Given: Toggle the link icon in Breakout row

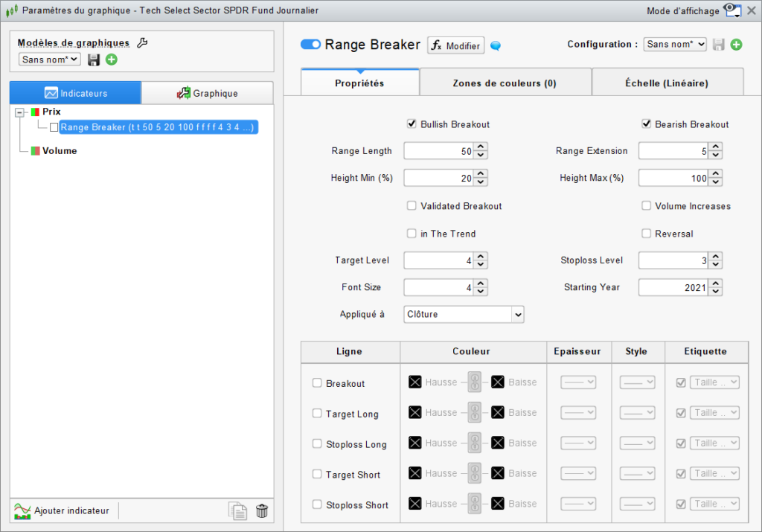Looking at the screenshot, I should [475, 382].
